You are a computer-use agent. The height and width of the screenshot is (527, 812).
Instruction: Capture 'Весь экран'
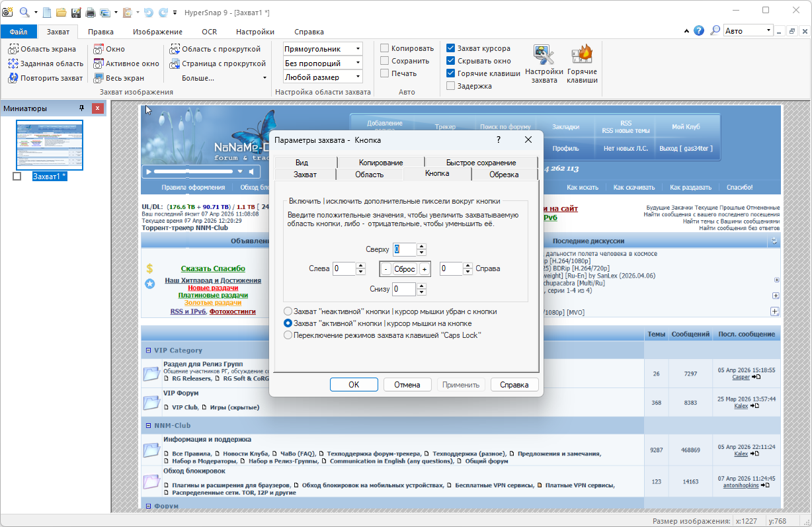118,78
